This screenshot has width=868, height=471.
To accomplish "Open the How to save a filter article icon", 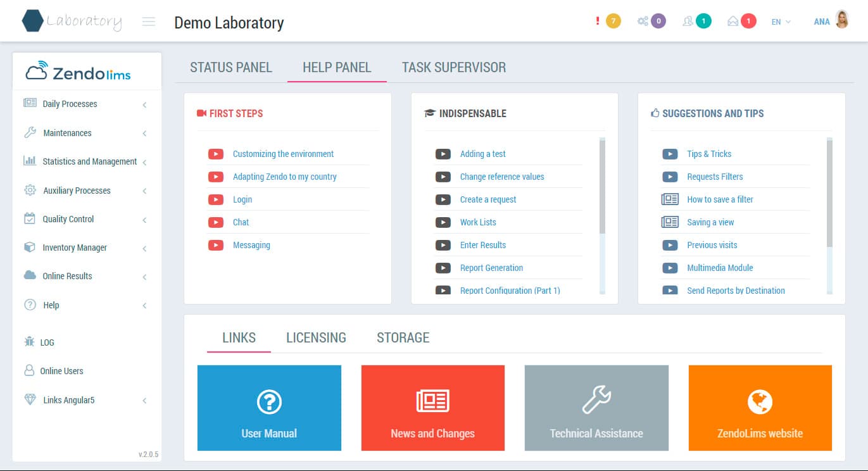I will pyautogui.click(x=670, y=199).
